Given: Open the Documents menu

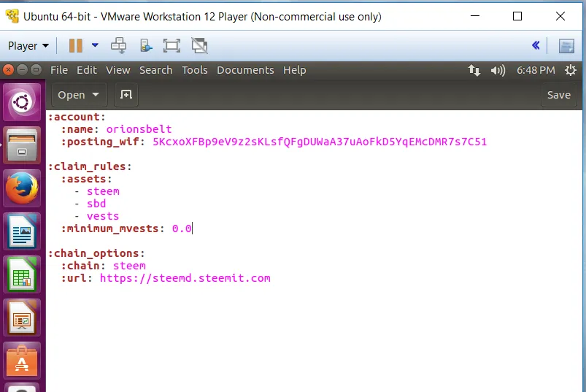Looking at the screenshot, I should click(x=245, y=70).
